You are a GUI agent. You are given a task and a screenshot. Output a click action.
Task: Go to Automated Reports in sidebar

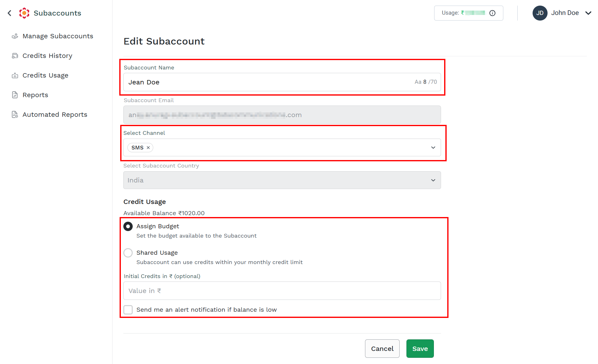(55, 115)
